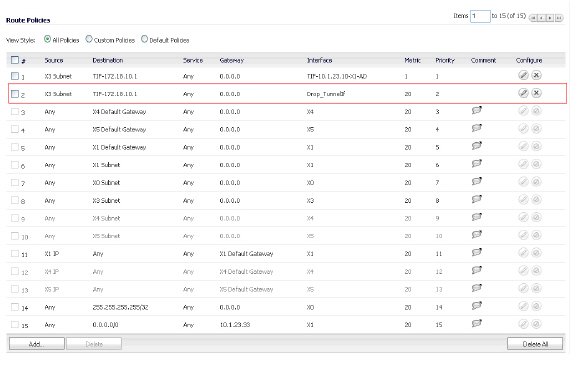Click disabled delete icon in row 3
The height and width of the screenshot is (379, 577).
(537, 110)
